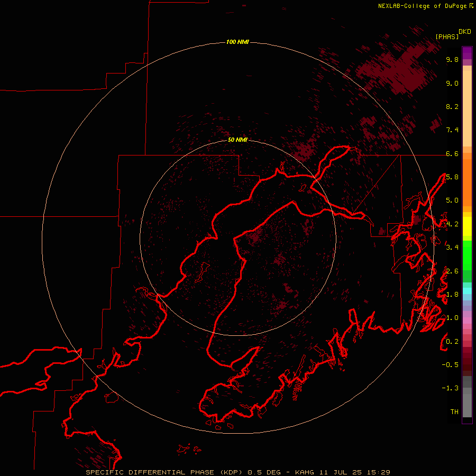Click the 5.8 value on color scale
476x476 pixels.
(452, 177)
